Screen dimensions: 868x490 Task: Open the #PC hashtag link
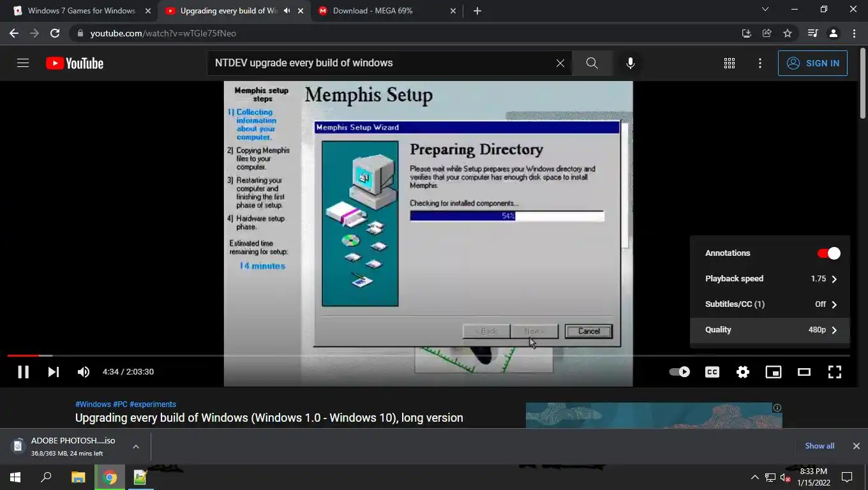tap(120, 405)
